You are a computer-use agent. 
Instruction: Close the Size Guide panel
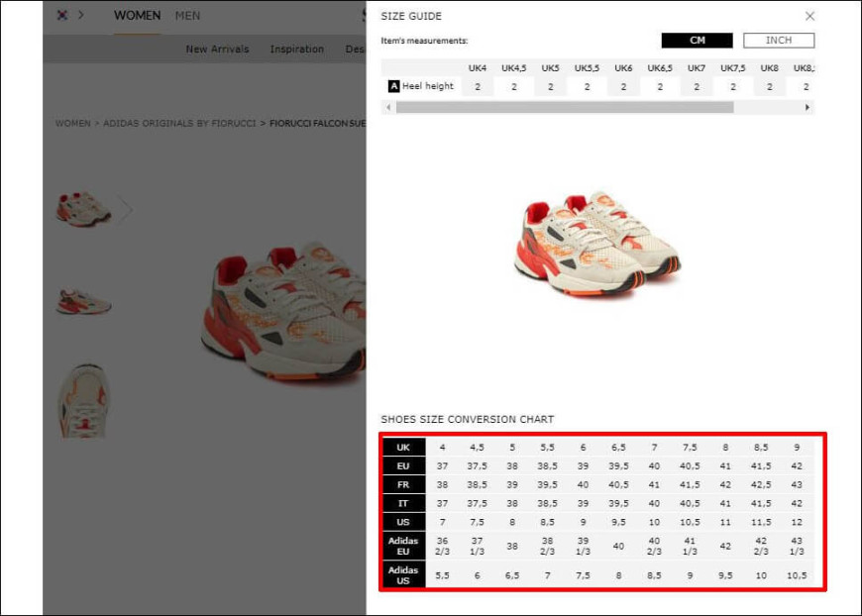coord(809,16)
